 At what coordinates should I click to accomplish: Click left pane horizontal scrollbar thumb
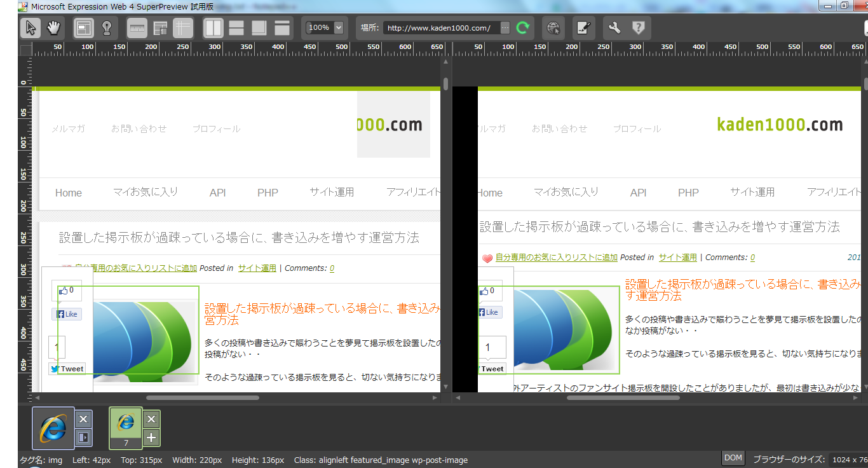(203, 398)
